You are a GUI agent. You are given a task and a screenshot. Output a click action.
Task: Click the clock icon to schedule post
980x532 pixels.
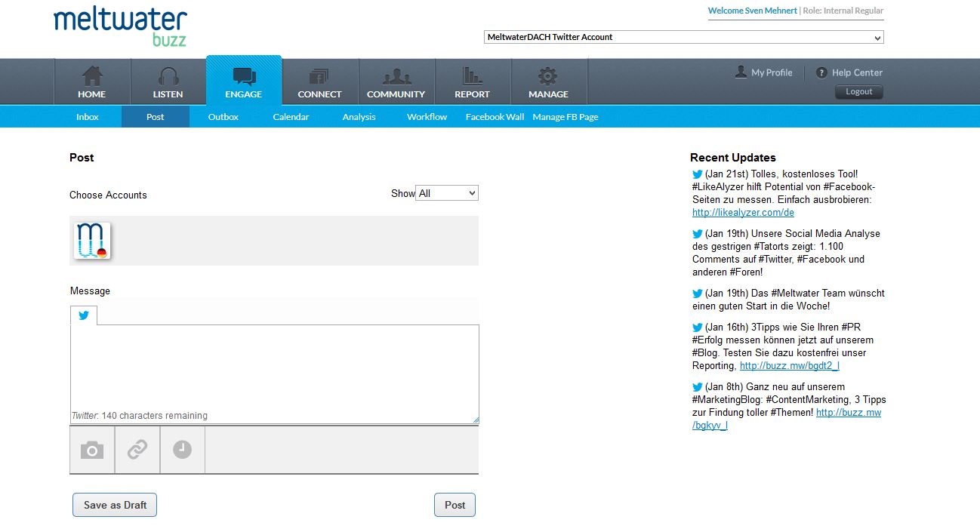[x=182, y=451]
